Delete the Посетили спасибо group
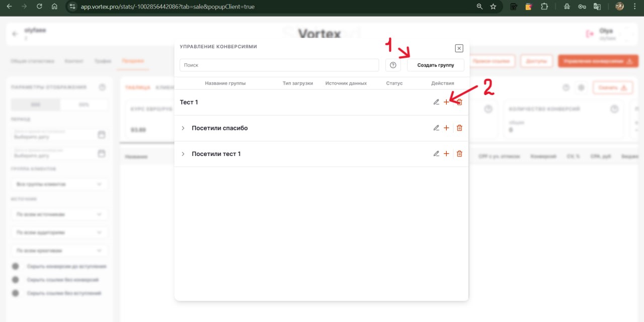Screen dimensions: 644x322 (459, 128)
